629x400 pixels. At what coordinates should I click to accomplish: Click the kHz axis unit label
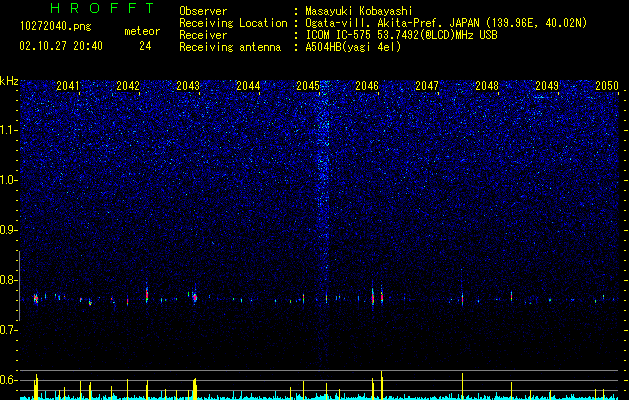9,81
